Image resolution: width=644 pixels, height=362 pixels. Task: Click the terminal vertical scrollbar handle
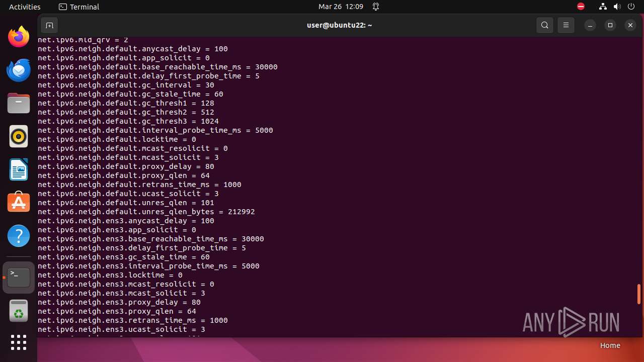(x=639, y=294)
